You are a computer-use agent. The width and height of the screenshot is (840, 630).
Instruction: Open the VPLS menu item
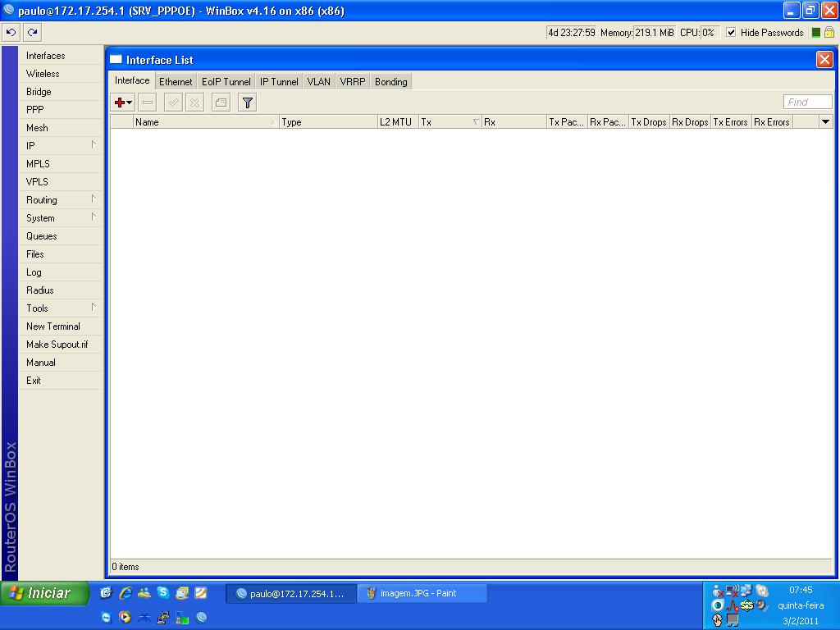click(61, 181)
